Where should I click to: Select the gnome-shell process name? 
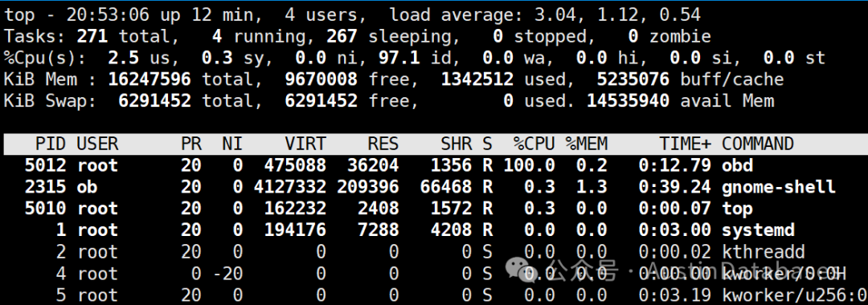coord(779,187)
